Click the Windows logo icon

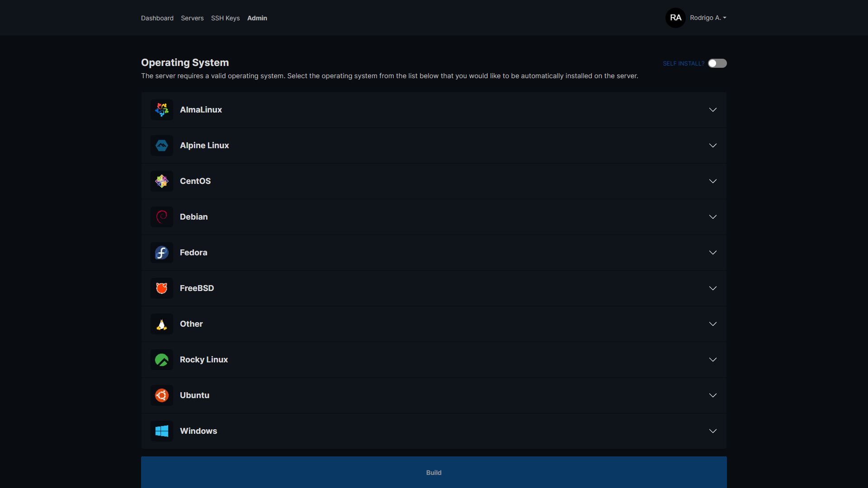[162, 431]
